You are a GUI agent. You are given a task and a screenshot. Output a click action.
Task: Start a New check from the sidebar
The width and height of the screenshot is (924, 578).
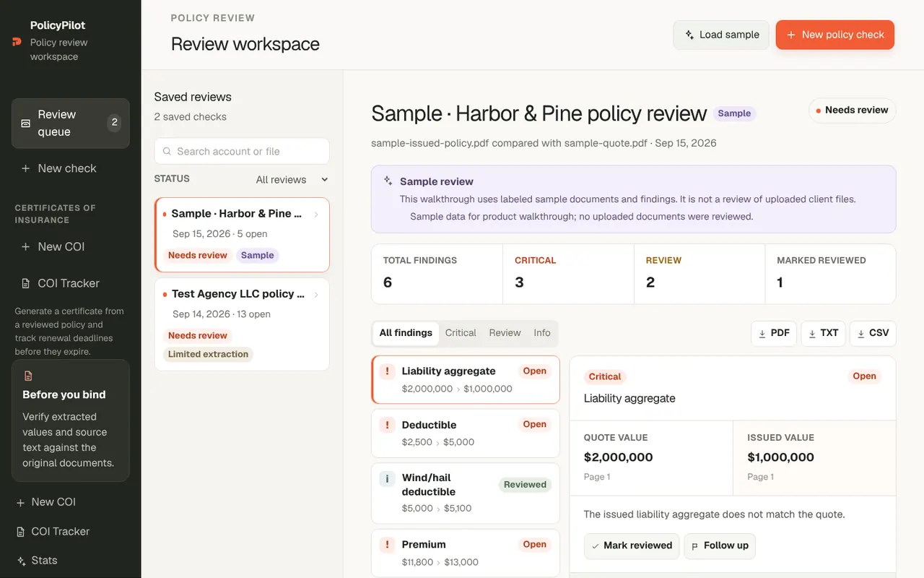point(71,168)
